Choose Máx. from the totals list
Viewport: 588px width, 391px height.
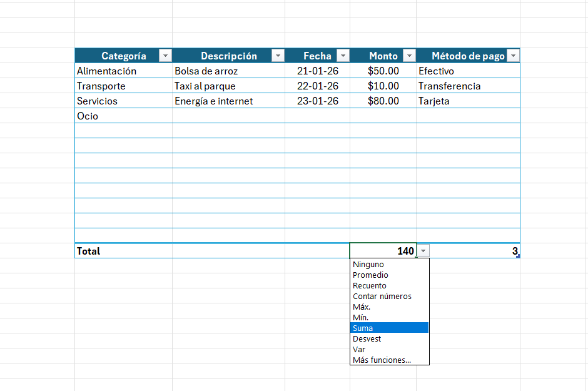(x=362, y=307)
